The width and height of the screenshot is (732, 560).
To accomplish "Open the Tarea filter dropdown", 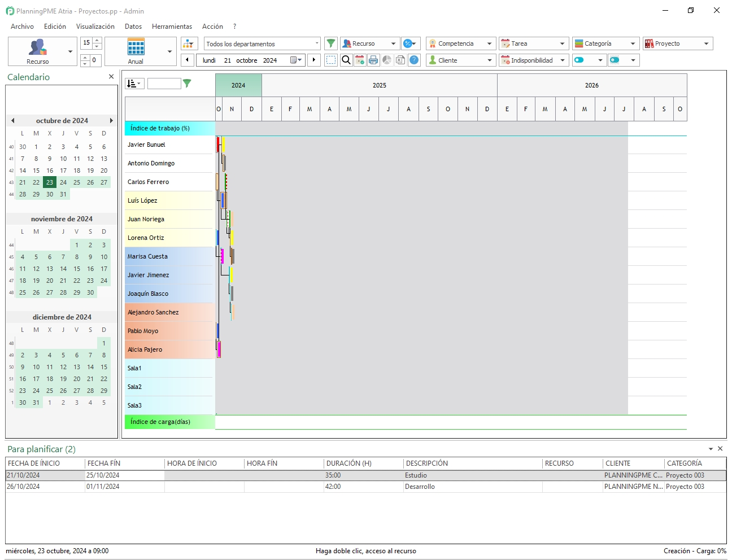I will pyautogui.click(x=534, y=43).
